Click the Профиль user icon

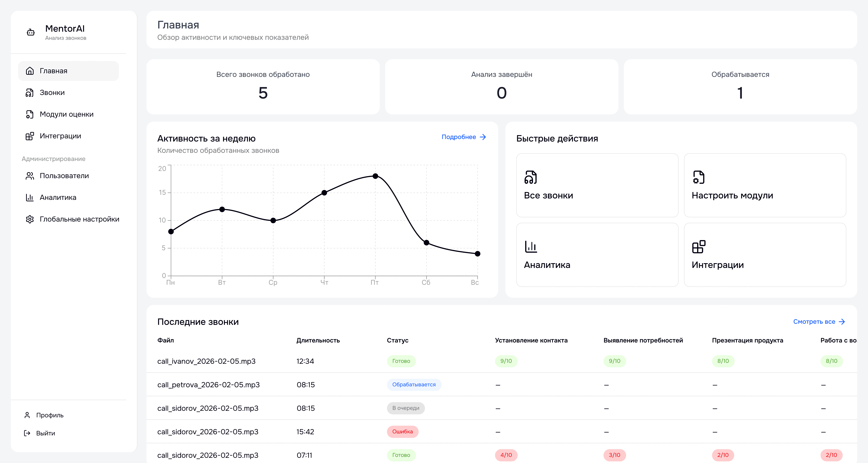27,415
